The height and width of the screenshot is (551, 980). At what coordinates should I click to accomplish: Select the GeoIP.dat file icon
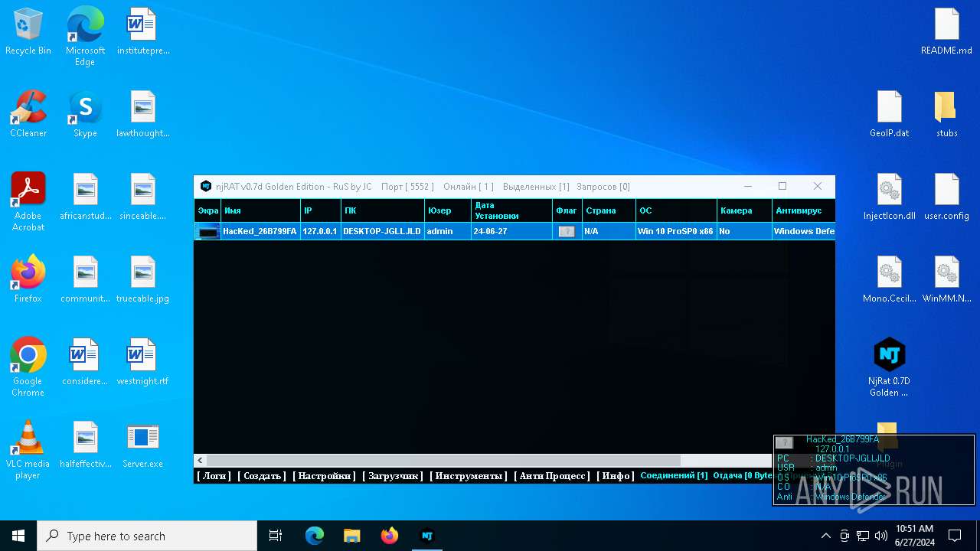890,115
